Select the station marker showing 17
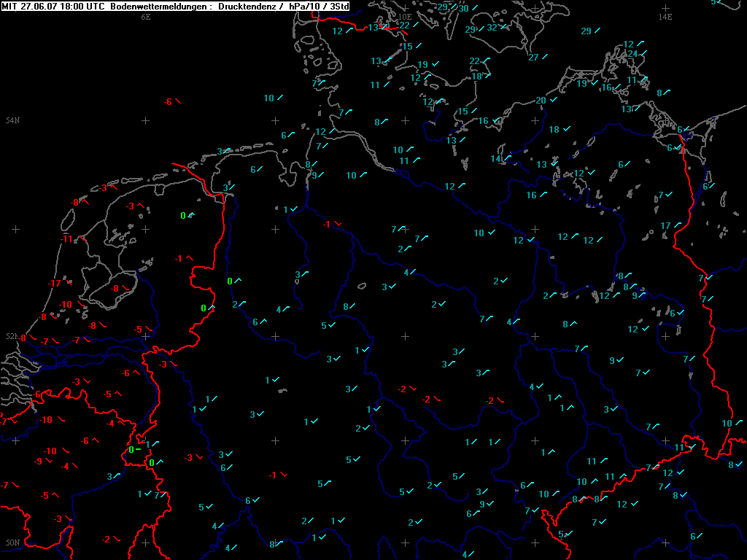 (x=665, y=226)
